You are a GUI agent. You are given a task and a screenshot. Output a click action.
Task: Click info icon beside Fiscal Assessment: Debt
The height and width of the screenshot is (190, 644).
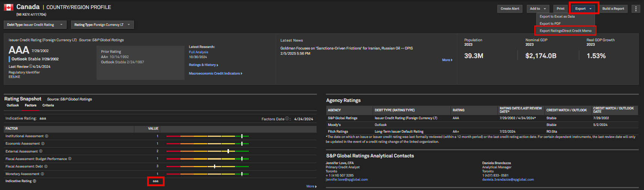(46, 166)
